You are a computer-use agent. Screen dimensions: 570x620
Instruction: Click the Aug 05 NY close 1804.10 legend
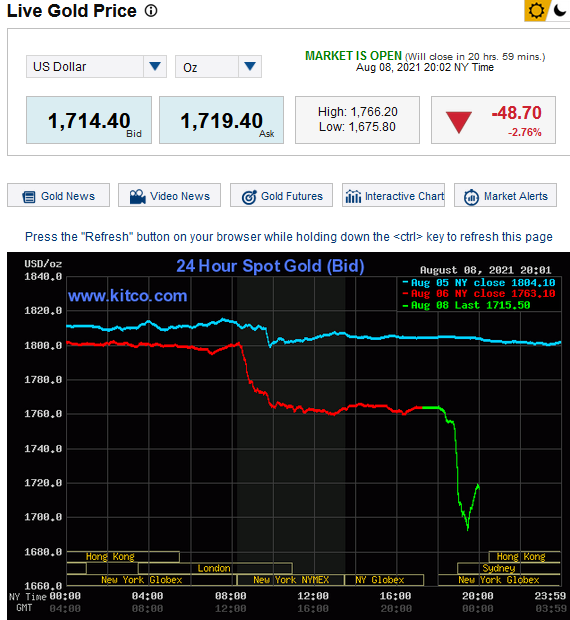pyautogui.click(x=479, y=282)
